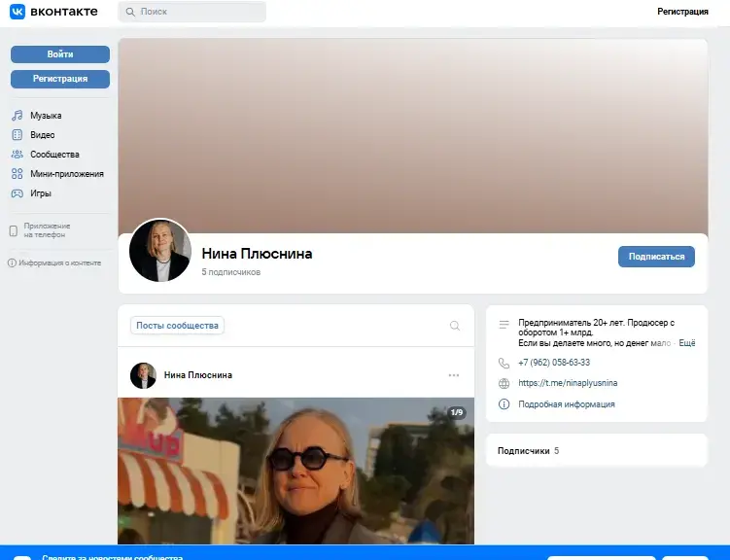Click the sidebar Регистрация button
The width and height of the screenshot is (730, 560).
click(60, 79)
